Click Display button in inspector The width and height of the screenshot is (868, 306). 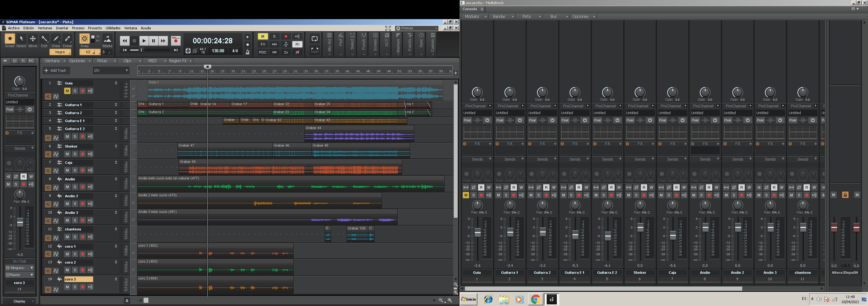tap(19, 301)
